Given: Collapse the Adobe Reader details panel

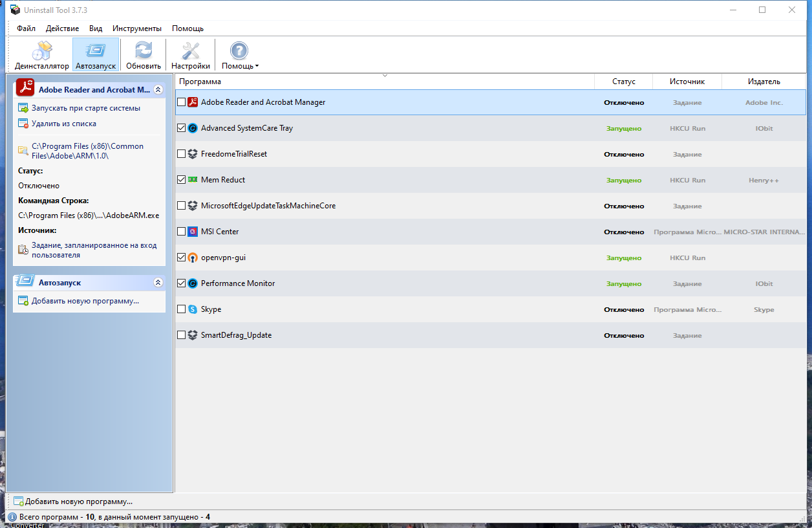Looking at the screenshot, I should click(158, 90).
